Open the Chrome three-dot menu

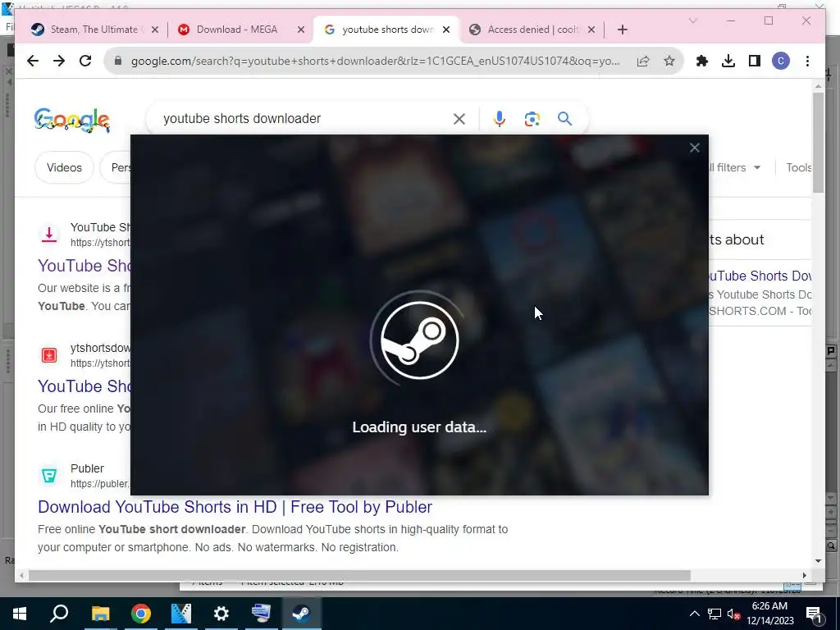(x=807, y=61)
